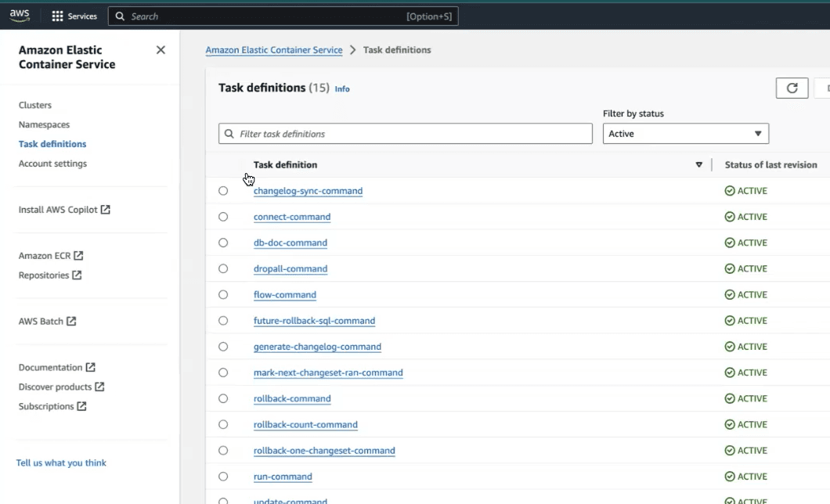
Task: Click external link icon beside Install AWS Copilot
Action: pyautogui.click(x=106, y=210)
